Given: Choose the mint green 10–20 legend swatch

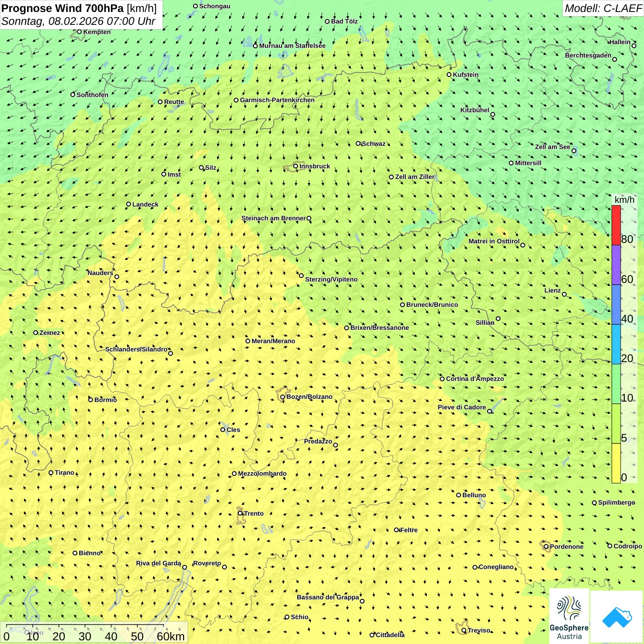Looking at the screenshot, I should coord(616,384).
